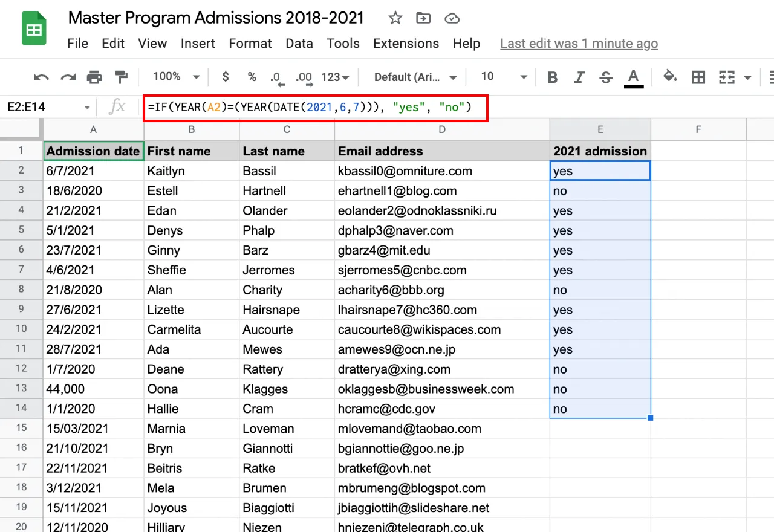Click the move to folder icon
Screen dimensions: 774x532
pyautogui.click(x=423, y=18)
